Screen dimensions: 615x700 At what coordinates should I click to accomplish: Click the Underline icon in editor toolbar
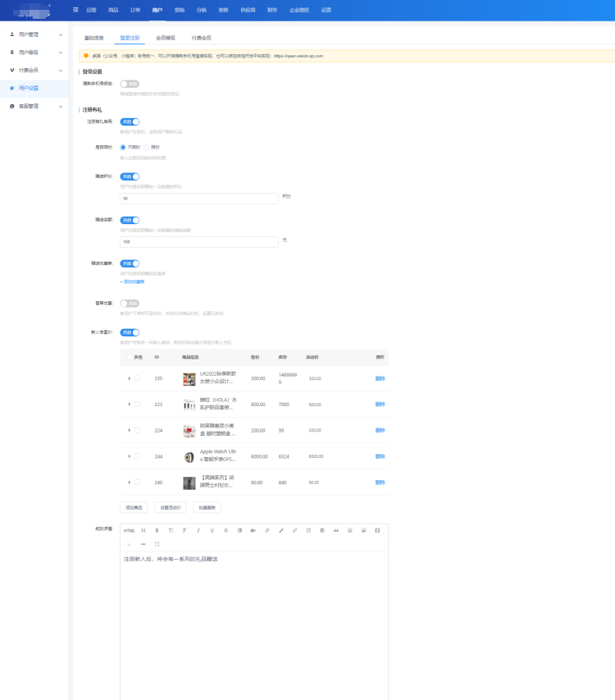(x=212, y=530)
